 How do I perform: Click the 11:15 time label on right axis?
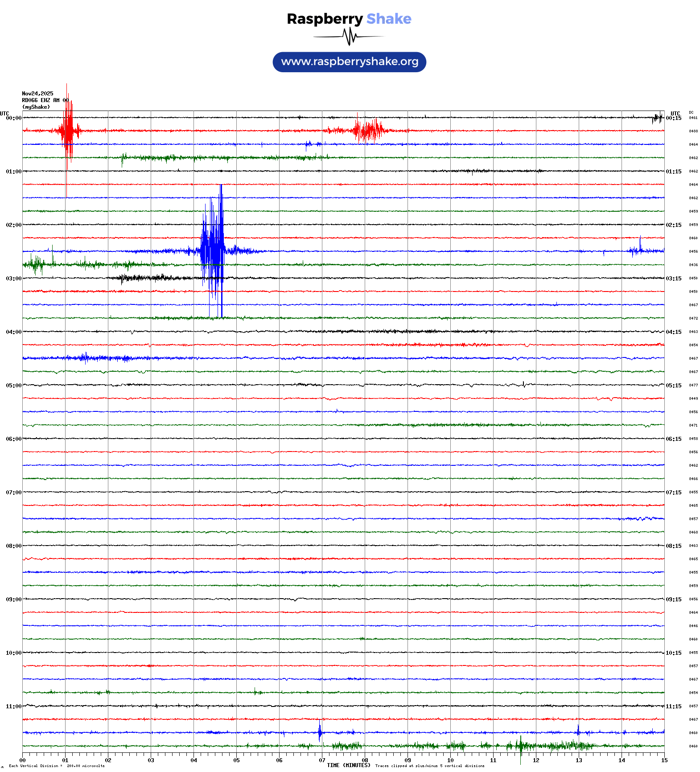(x=673, y=706)
